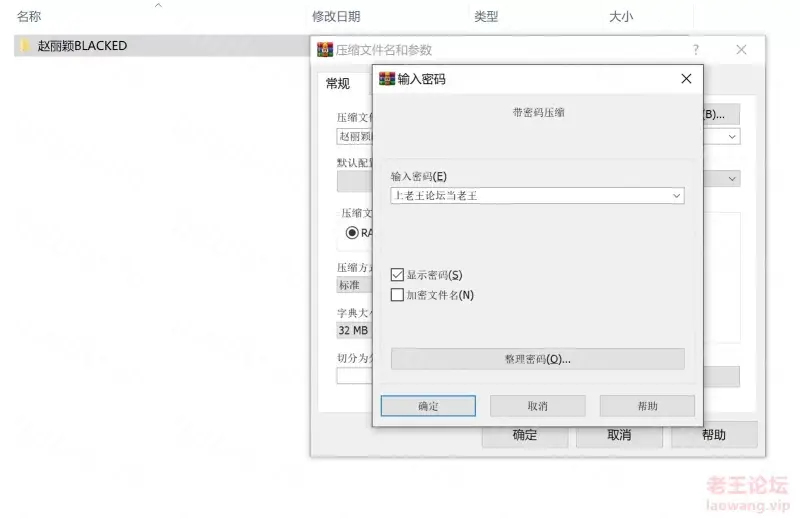The image size is (800, 518).
Task: Untick the 显示密码 checkbox
Action: pos(397,275)
